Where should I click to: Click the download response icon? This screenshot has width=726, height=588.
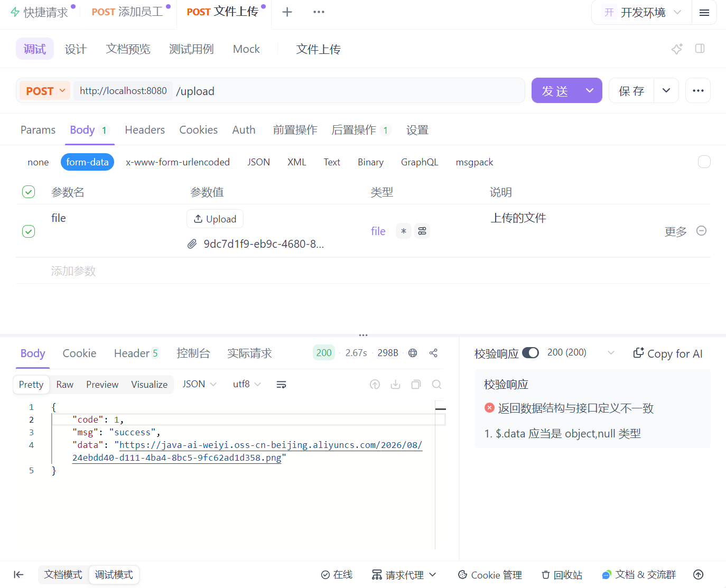point(395,385)
